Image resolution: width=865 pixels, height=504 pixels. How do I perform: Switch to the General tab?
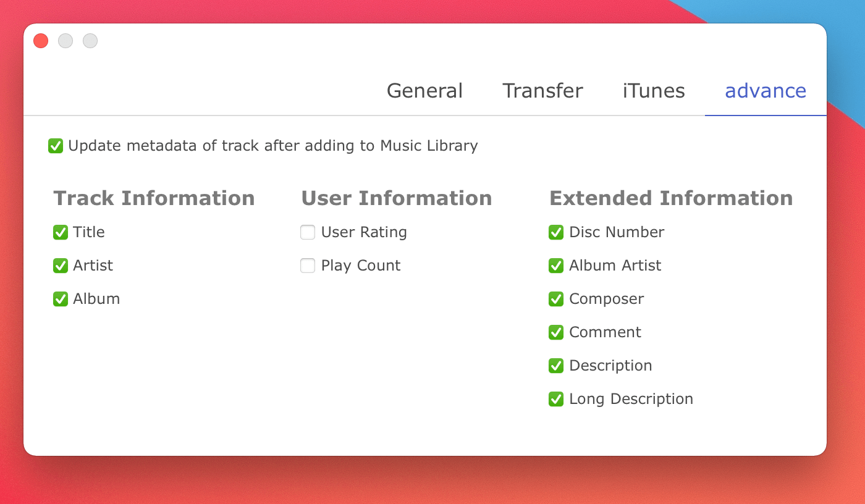click(424, 91)
